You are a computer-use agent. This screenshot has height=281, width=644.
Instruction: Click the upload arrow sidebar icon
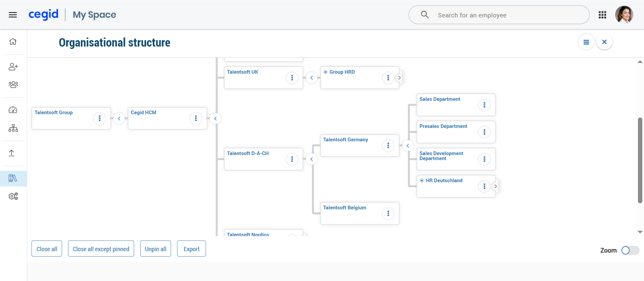click(11, 153)
